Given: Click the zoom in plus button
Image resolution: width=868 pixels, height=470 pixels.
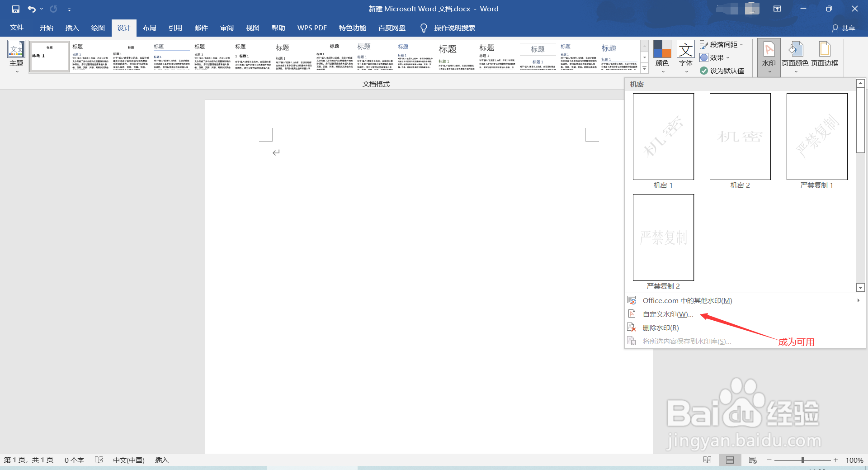Looking at the screenshot, I should (836, 460).
